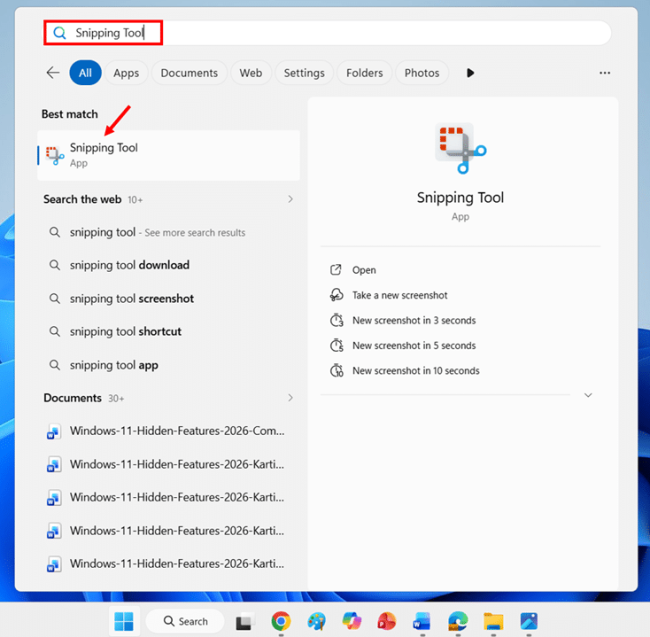The image size is (650, 637).
Task: Open Task View from the taskbar
Action: tap(245, 621)
